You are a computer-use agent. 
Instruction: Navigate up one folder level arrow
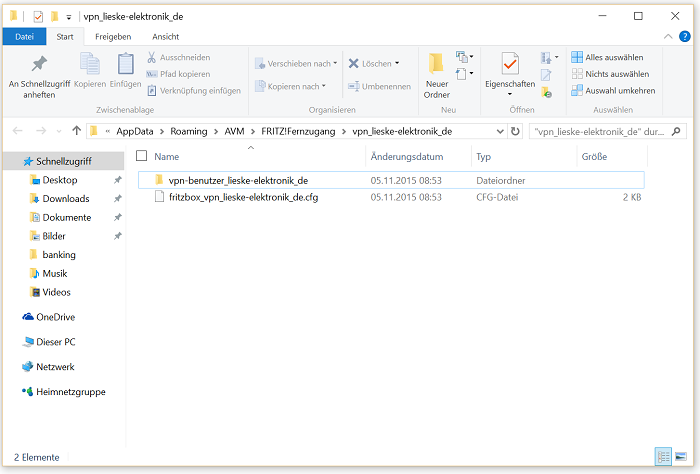[77, 131]
